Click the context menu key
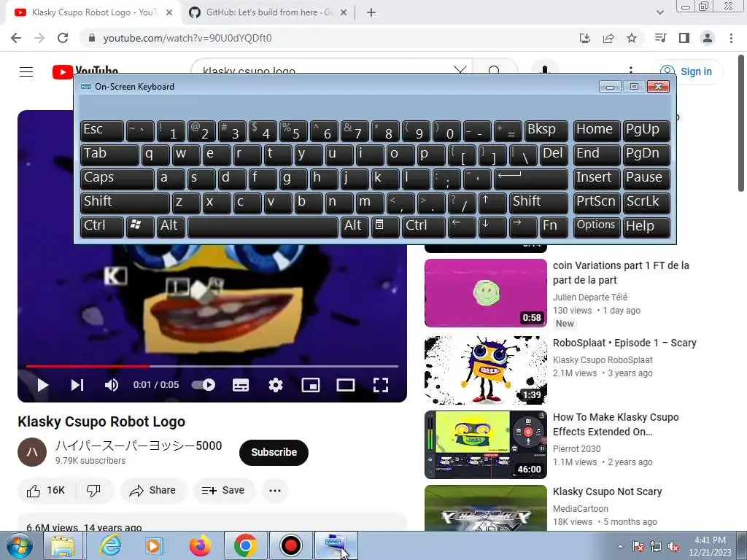The width and height of the screenshot is (747, 560). (385, 227)
